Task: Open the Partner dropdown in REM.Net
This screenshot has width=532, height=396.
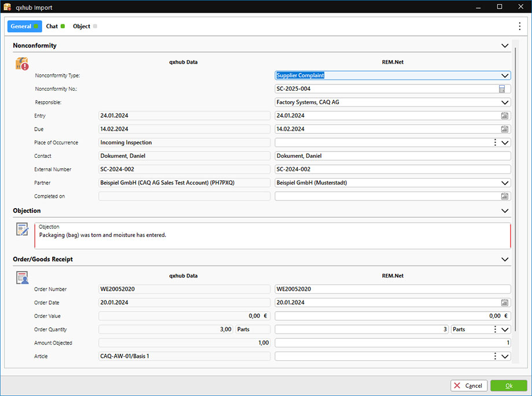Action: [505, 183]
